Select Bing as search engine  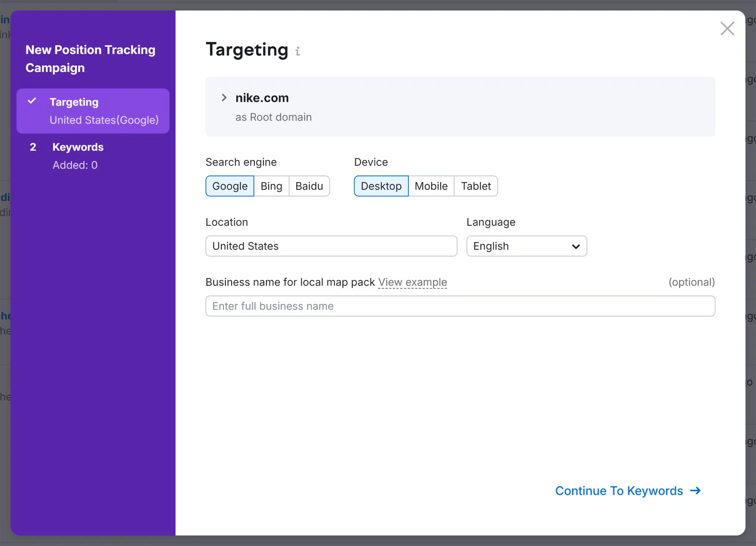pos(271,186)
